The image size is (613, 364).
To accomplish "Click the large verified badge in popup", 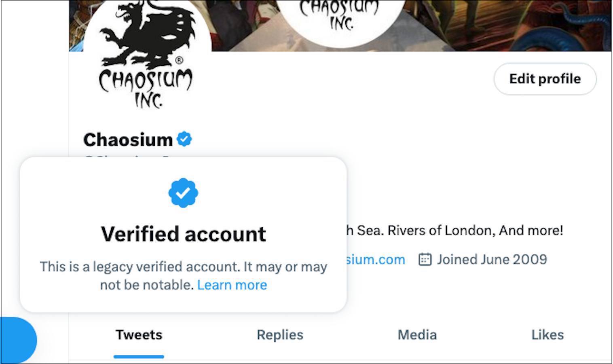I will [183, 193].
